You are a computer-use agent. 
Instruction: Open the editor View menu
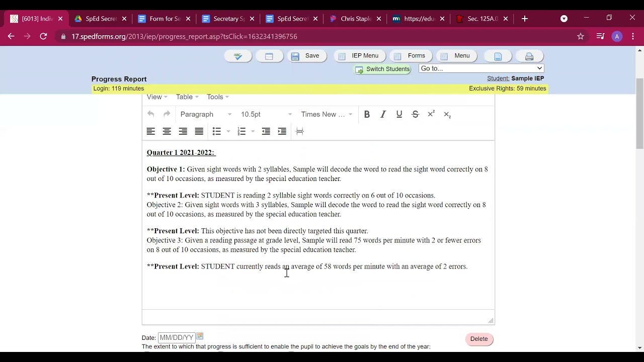click(x=157, y=97)
